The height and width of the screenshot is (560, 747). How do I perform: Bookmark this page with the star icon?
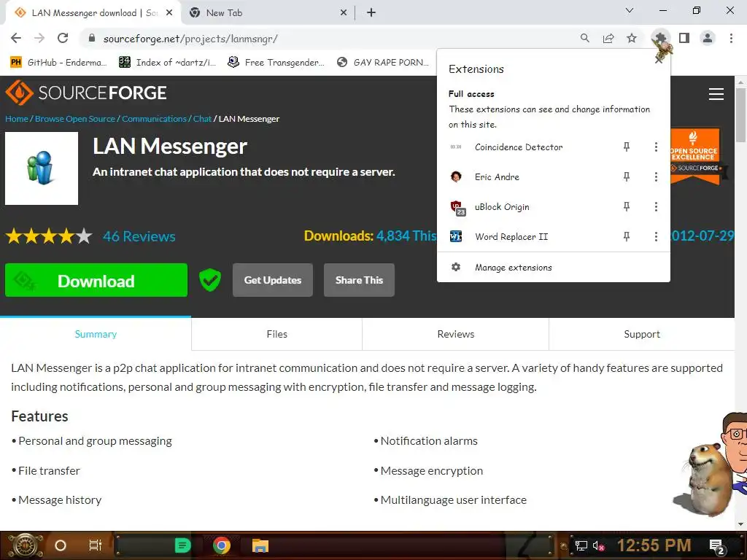pos(632,38)
